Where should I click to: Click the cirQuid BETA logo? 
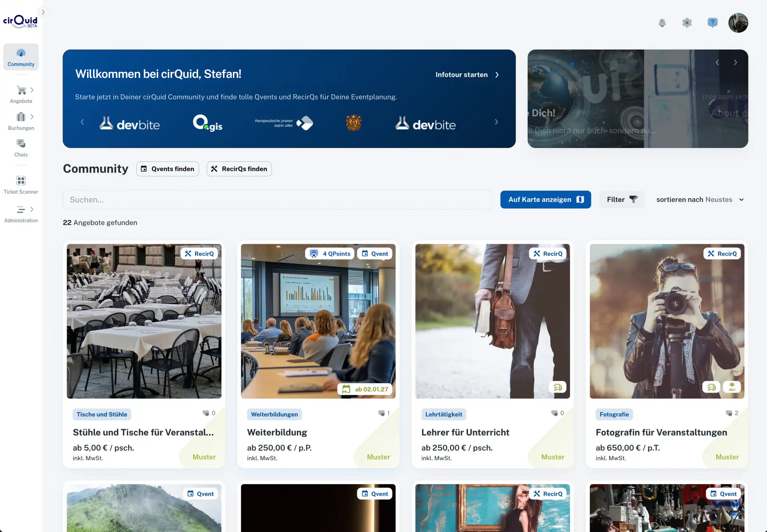(20, 21)
